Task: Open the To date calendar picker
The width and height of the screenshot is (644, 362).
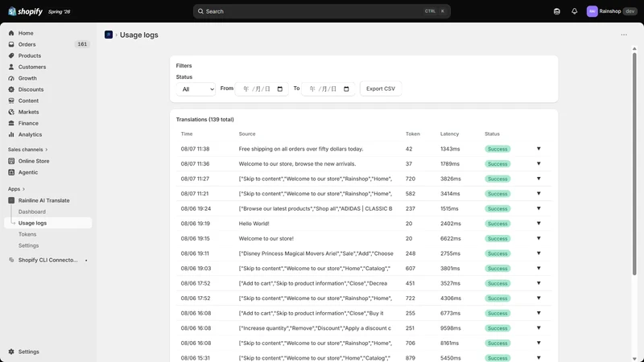Action: [x=346, y=89]
